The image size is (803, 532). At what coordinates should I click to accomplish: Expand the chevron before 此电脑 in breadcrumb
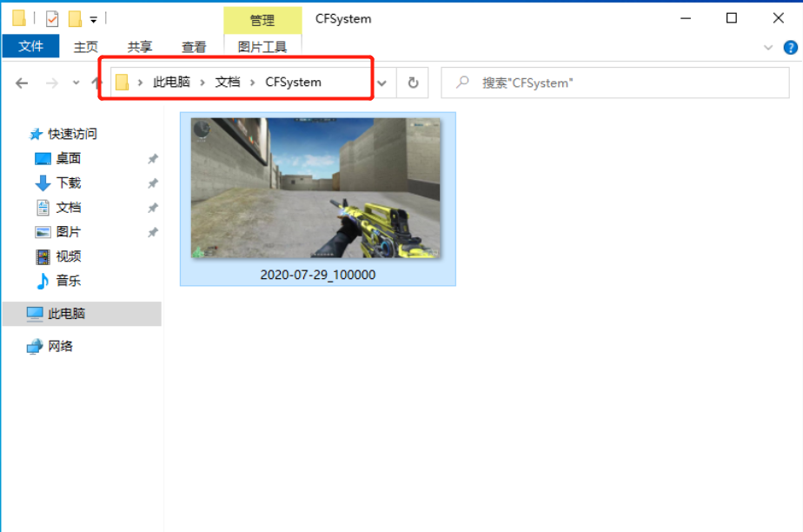pyautogui.click(x=140, y=83)
